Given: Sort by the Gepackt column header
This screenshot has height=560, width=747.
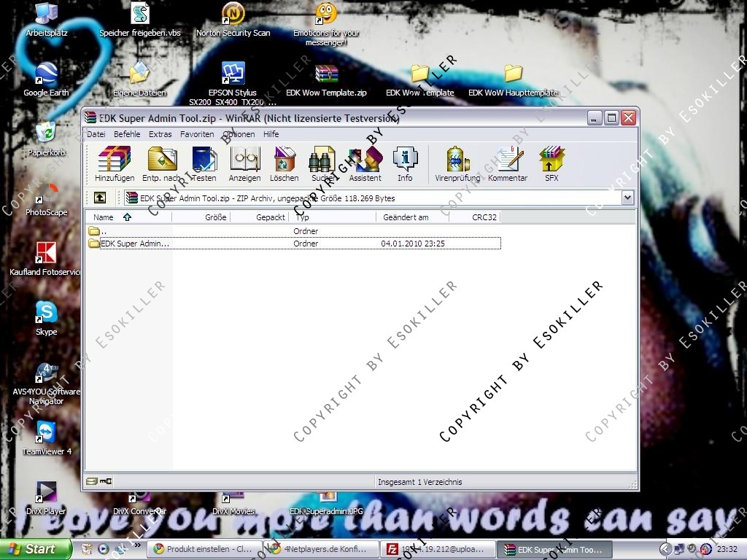Looking at the screenshot, I should 260,217.
